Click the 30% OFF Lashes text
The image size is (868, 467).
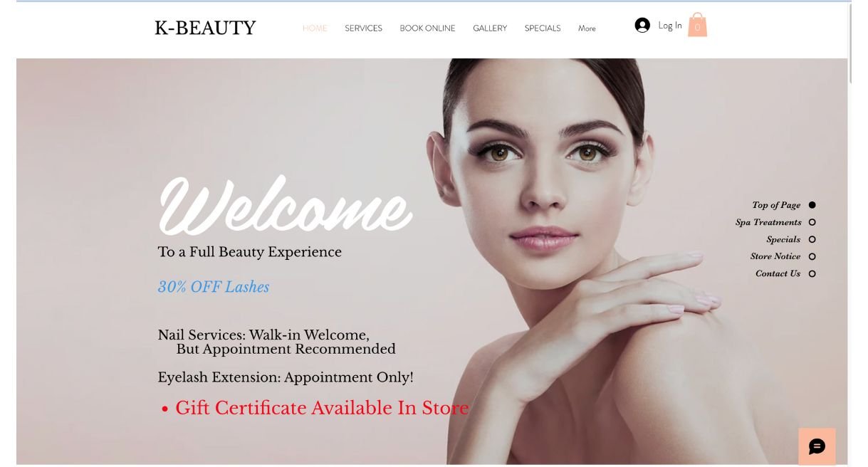214,287
